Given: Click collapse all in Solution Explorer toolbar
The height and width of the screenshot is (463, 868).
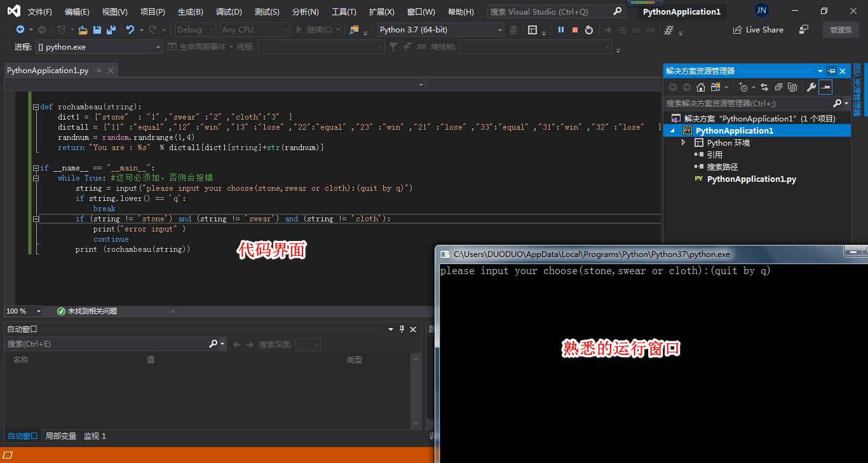Looking at the screenshot, I should point(778,87).
